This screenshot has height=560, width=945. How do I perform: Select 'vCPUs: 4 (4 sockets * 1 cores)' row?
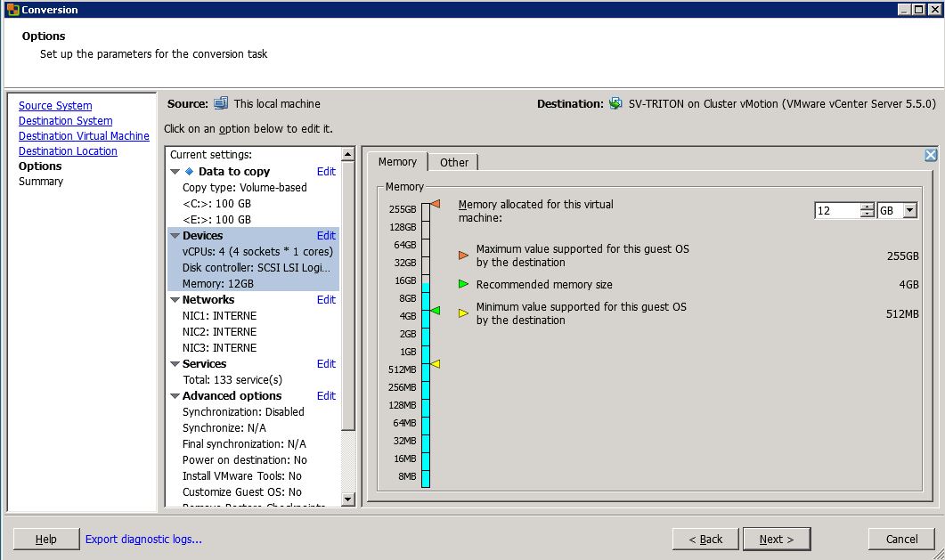pyautogui.click(x=257, y=252)
